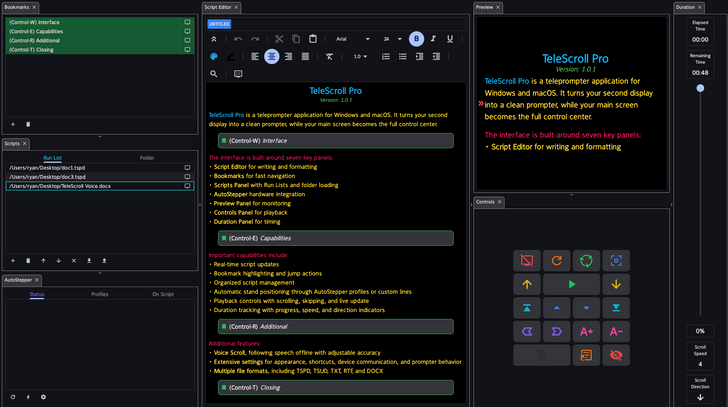Toggle italic formatting
The width and height of the screenshot is (728, 407).
point(433,39)
